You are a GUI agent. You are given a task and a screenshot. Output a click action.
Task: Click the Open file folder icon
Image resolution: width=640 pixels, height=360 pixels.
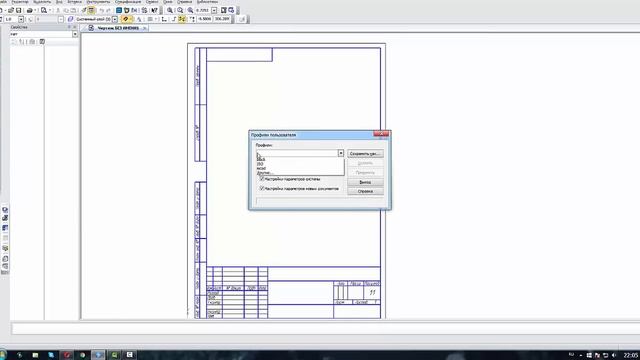(11, 10)
